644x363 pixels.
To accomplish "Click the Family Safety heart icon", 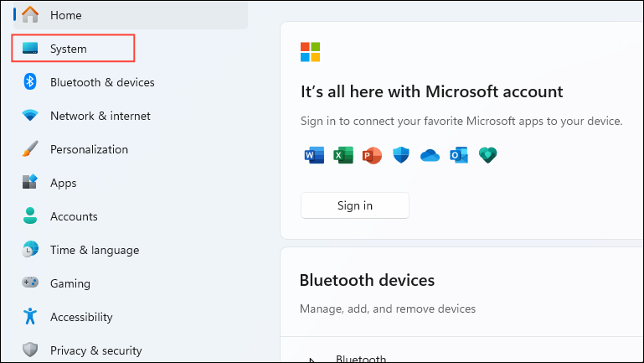I will (487, 155).
